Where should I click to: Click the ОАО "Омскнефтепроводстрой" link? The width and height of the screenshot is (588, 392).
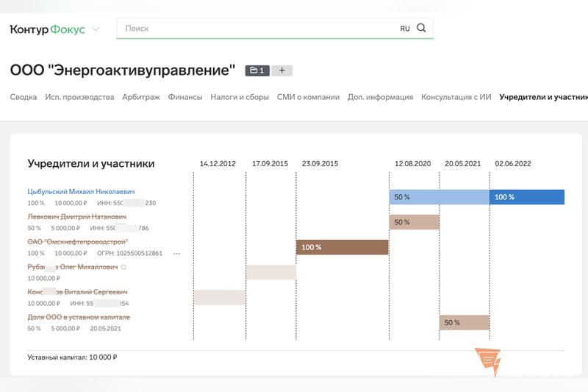78,242
